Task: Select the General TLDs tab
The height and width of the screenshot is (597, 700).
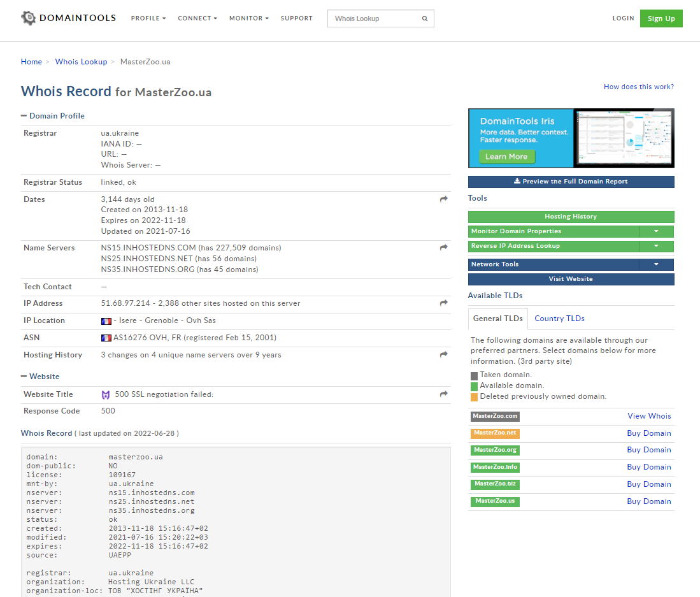Action: 497,319
